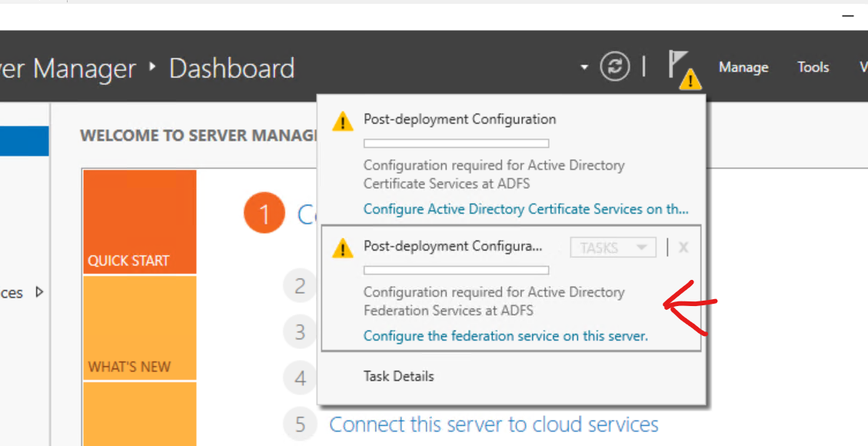The height and width of the screenshot is (446, 868).
Task: Click Connect this server to cloud services
Action: [x=494, y=424]
